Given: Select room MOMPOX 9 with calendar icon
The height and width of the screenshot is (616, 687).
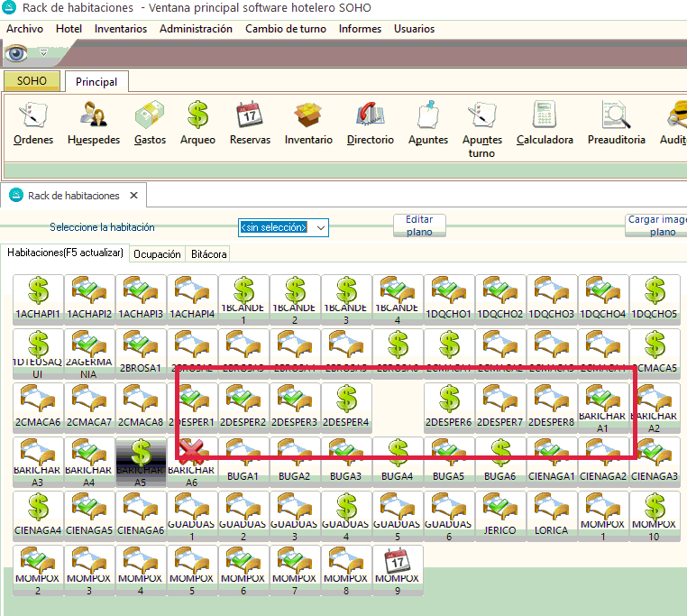Looking at the screenshot, I should pyautogui.click(x=398, y=570).
